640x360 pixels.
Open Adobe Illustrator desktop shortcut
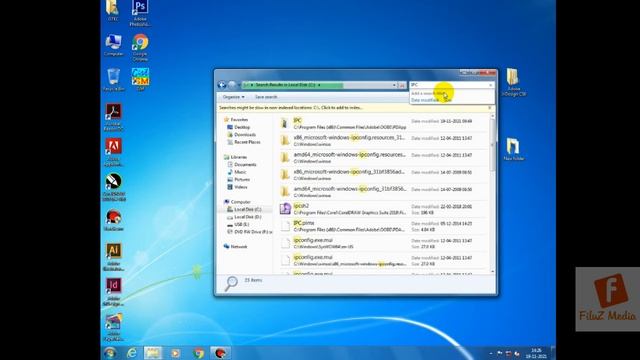click(113, 257)
